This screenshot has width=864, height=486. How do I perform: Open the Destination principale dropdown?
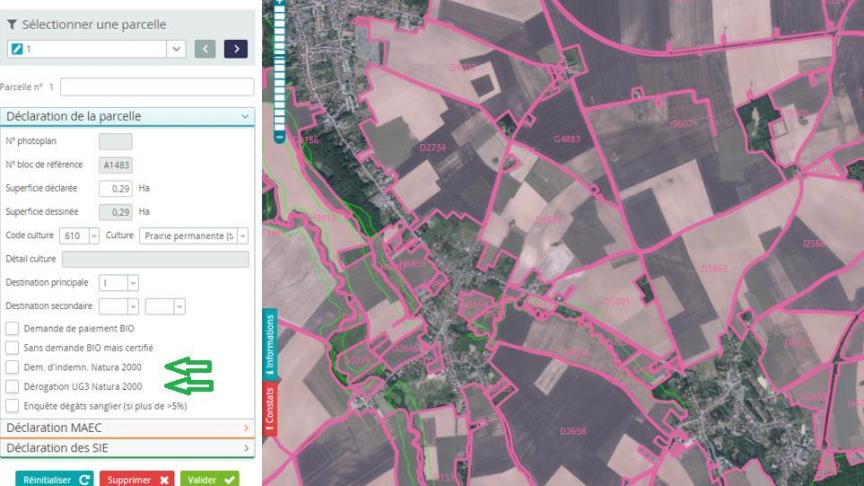coord(133,283)
